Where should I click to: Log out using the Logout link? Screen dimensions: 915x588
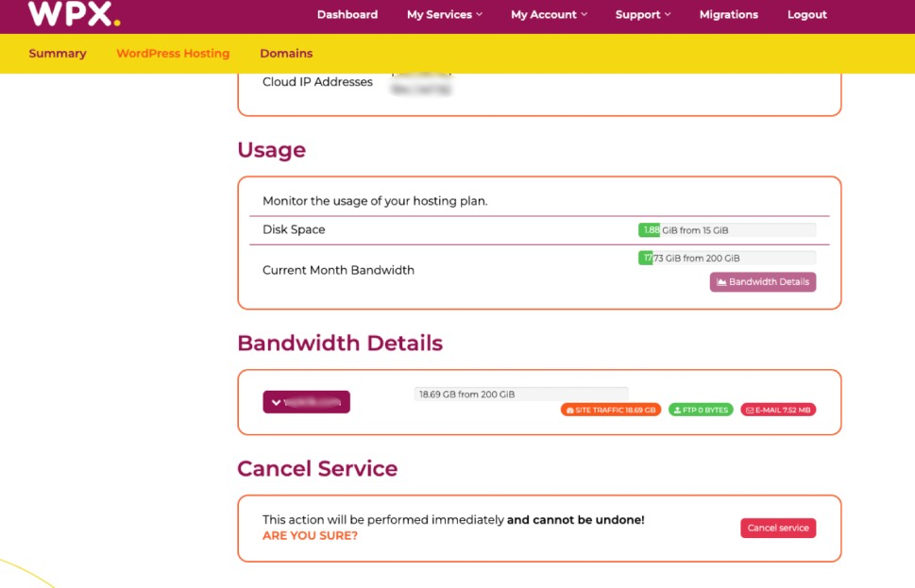[x=806, y=15]
